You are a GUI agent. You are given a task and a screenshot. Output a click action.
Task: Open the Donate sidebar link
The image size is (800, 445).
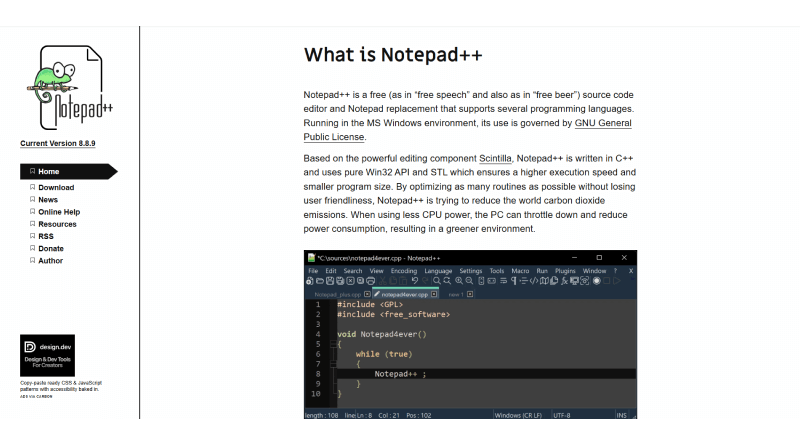click(51, 249)
